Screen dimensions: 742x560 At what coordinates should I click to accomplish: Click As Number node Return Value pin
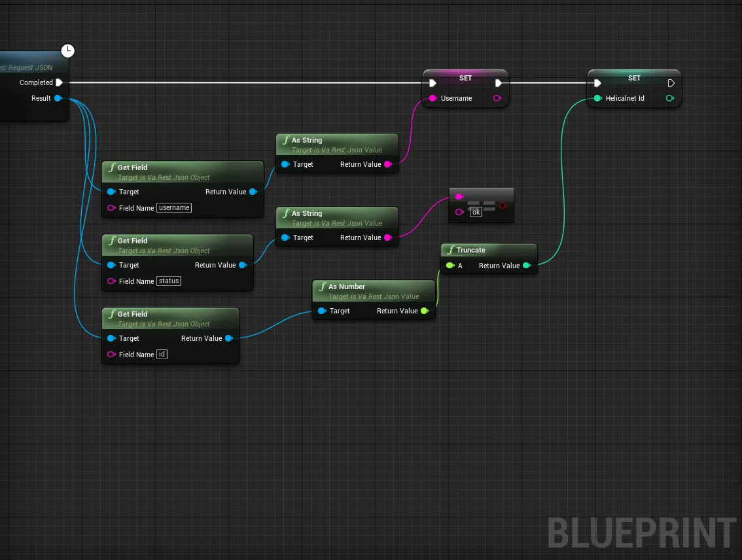(425, 311)
